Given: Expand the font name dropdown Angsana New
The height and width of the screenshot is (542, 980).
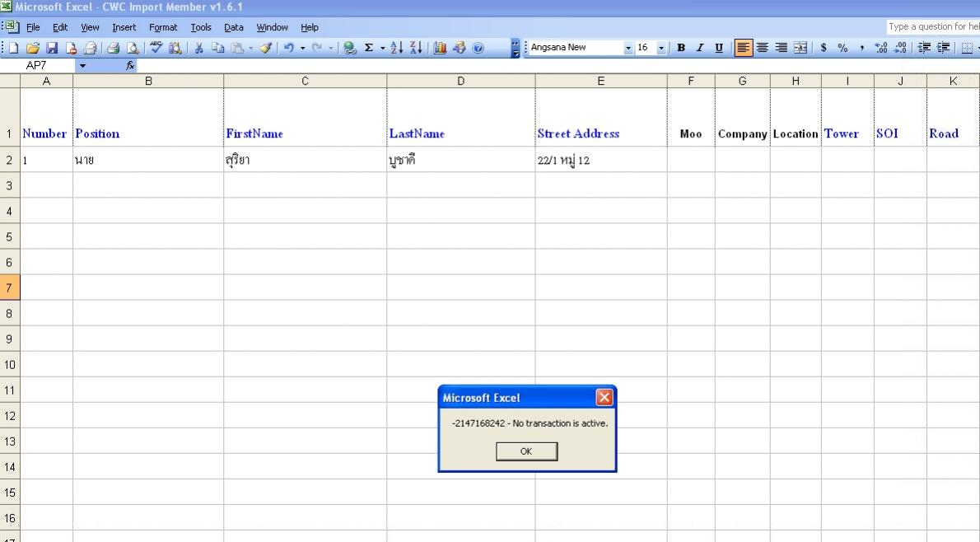Looking at the screenshot, I should click(x=628, y=48).
